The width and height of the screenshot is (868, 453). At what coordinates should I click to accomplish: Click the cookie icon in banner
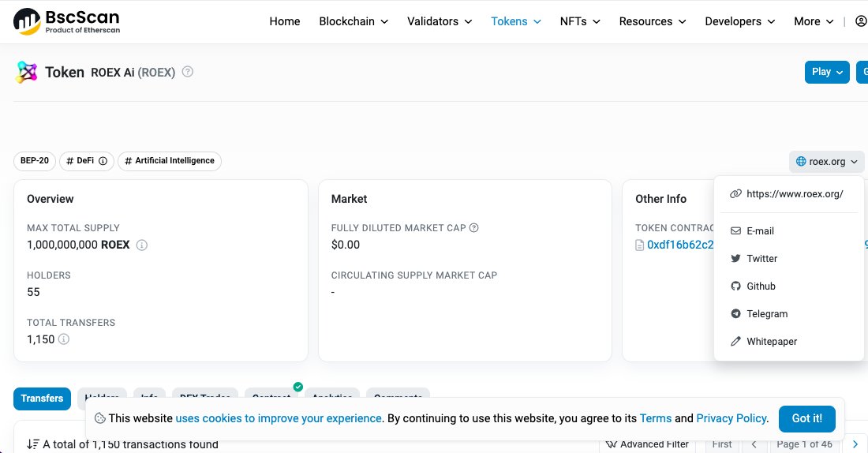click(100, 418)
